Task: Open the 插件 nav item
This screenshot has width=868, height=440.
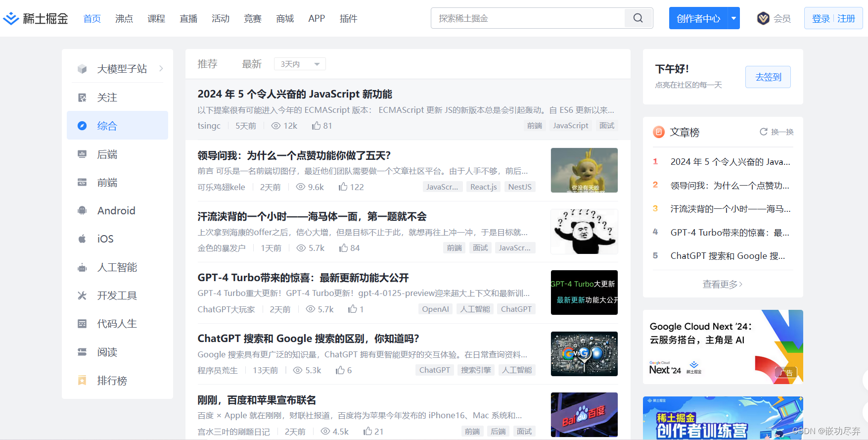Action: pyautogui.click(x=349, y=18)
